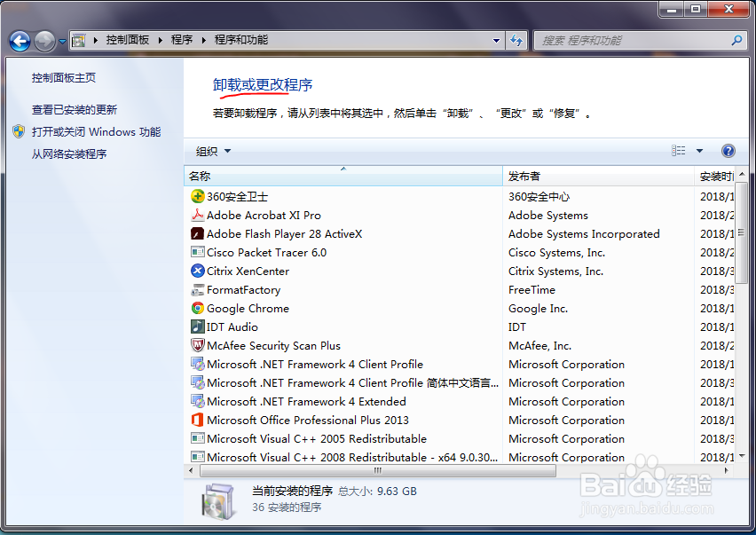Select the FormatFactory program name
The height and width of the screenshot is (535, 756).
[x=243, y=289]
